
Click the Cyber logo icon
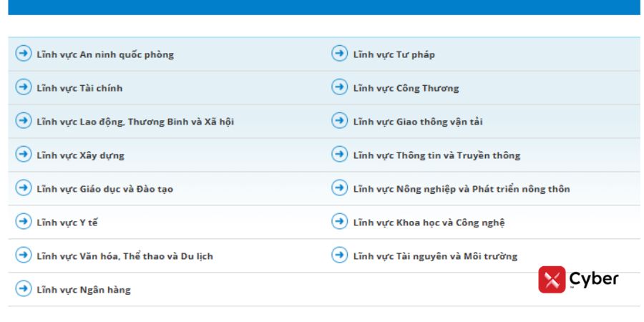tap(552, 280)
